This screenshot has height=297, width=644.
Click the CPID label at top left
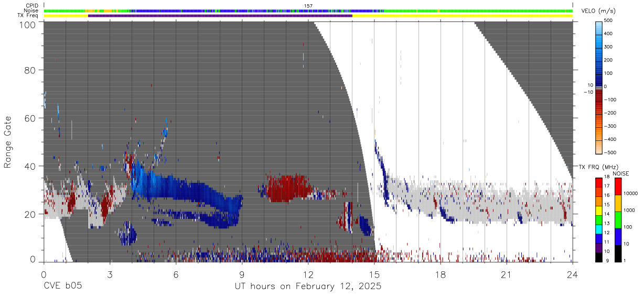tap(33, 6)
